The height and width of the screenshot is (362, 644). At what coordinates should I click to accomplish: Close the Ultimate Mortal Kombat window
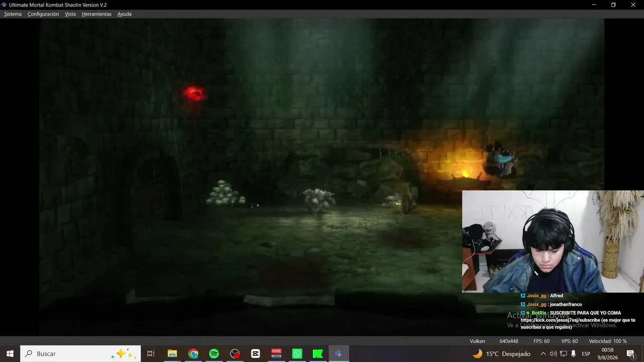633,5
